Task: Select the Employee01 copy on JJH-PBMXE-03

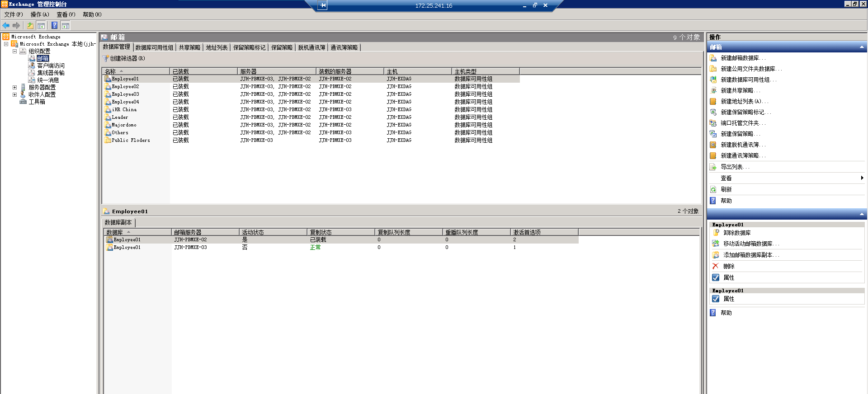Action: tap(341, 248)
